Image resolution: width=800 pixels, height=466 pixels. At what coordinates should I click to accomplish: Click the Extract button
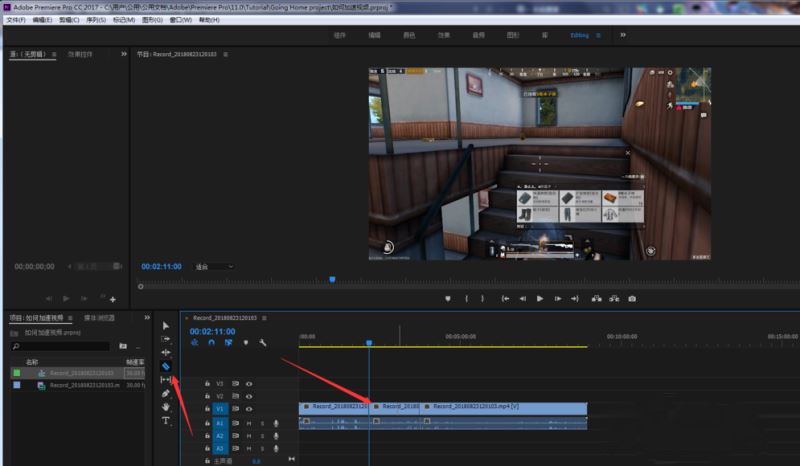tap(614, 299)
